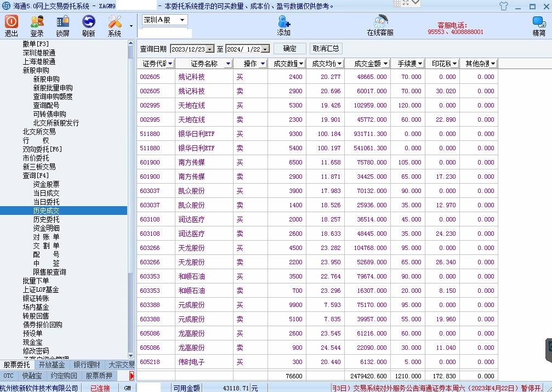
Task: Open 成交数量 column filter arrow
Action: tap(301, 64)
